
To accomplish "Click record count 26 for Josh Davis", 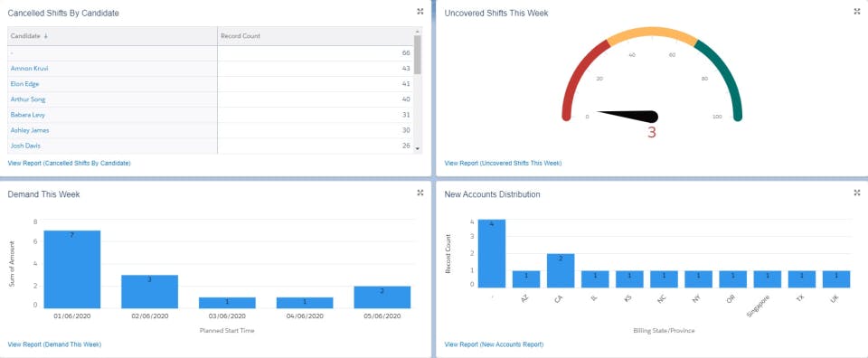I will [406, 146].
